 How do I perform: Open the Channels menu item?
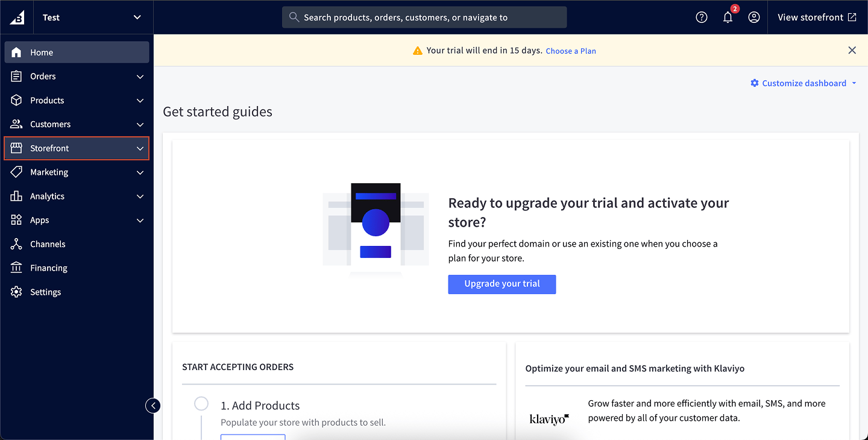click(77, 244)
